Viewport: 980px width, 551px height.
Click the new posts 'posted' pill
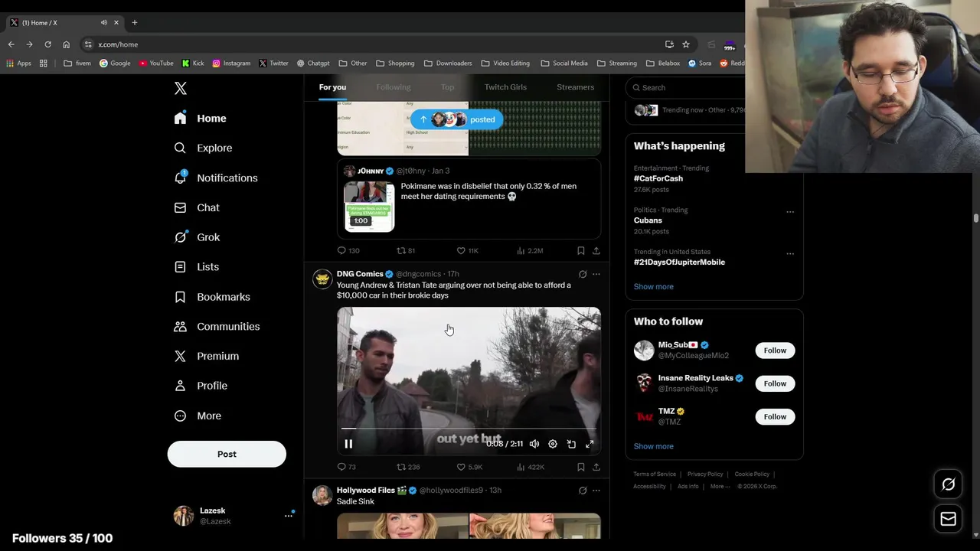456,119
